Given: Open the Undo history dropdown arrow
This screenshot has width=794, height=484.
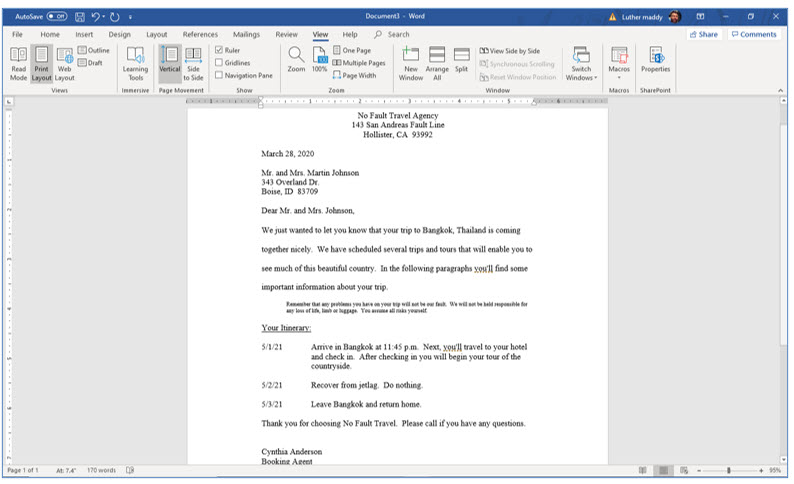Looking at the screenshot, I should tap(104, 17).
